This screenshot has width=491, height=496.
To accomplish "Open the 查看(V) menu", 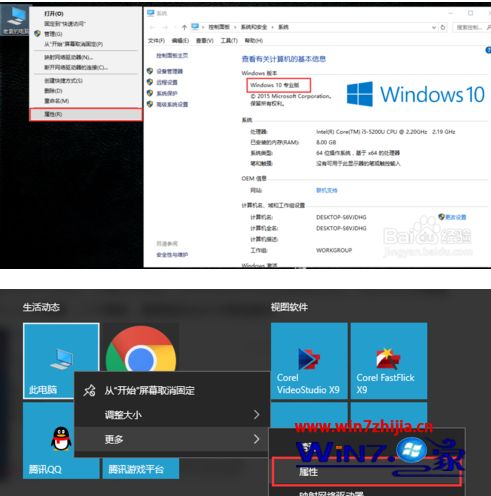I will click(x=204, y=41).
